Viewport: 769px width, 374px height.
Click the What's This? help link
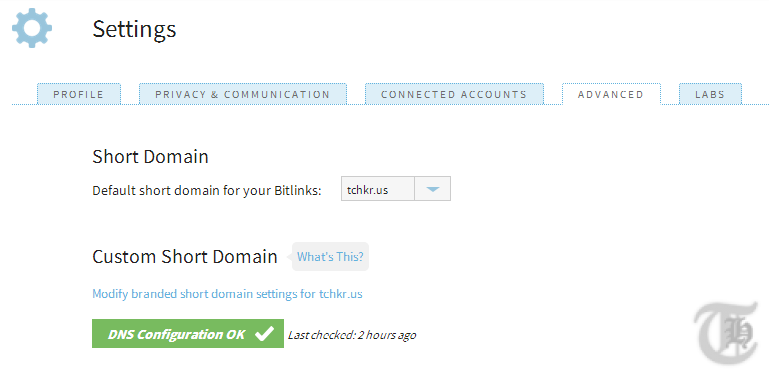[x=330, y=257]
